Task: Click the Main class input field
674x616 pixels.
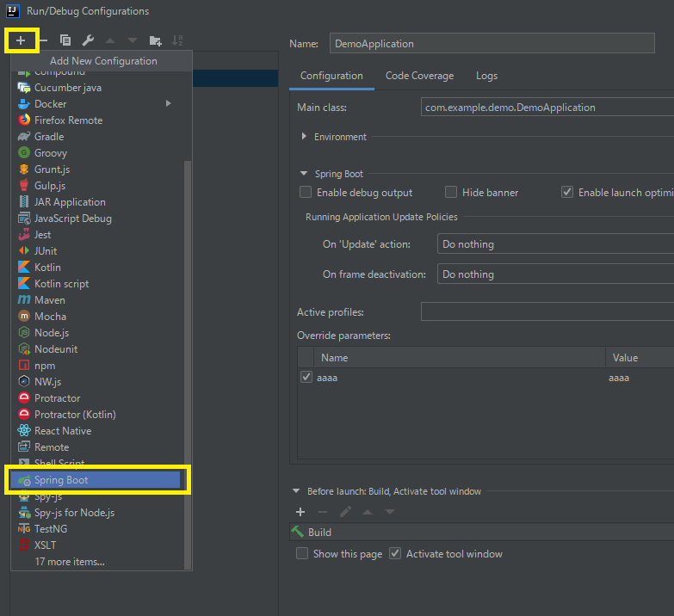Action: [x=547, y=108]
